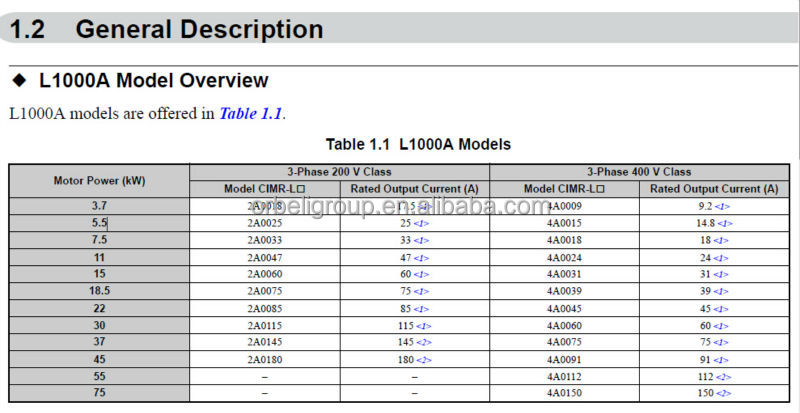Click the 'Table 1.1 L1000A Models' caption
The height and width of the screenshot is (413, 800).
pos(418,144)
